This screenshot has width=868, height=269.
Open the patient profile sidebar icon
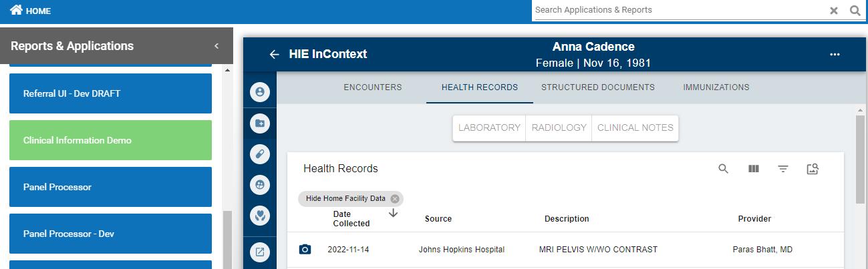[260, 92]
